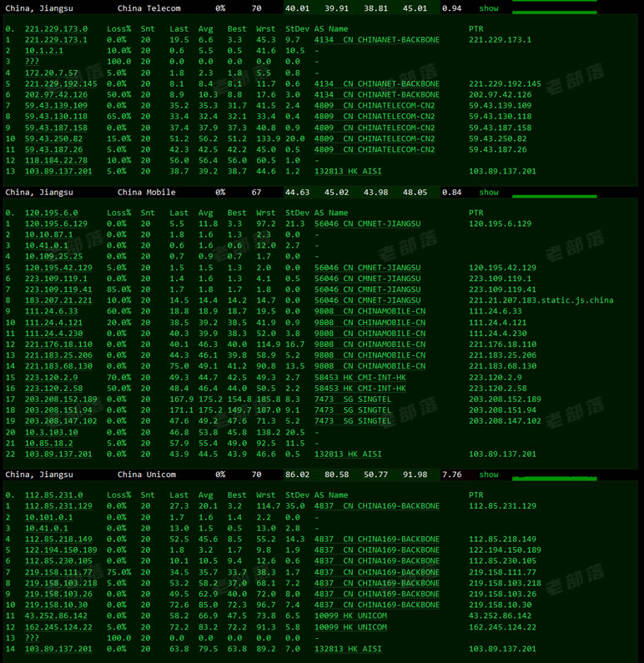
Task: Open hop address 172.20.7.57 in Telecom trace
Action: tap(52, 73)
